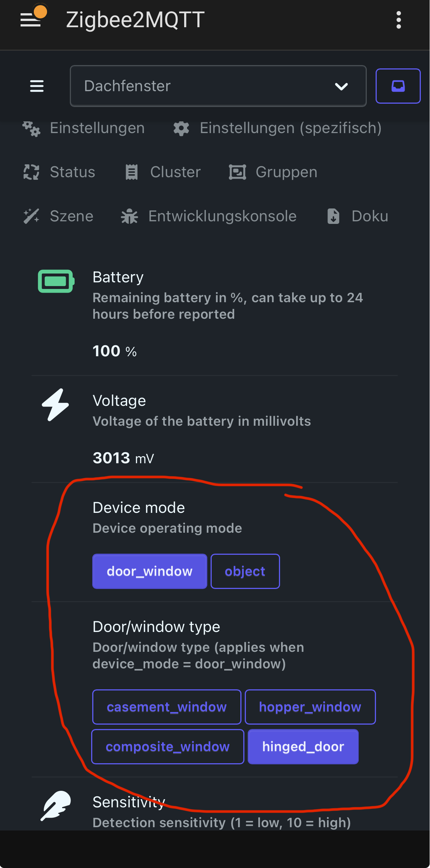The image size is (430, 868).
Task: Open Einstellungen (spezifisch) tab
Action: pyautogui.click(x=277, y=128)
